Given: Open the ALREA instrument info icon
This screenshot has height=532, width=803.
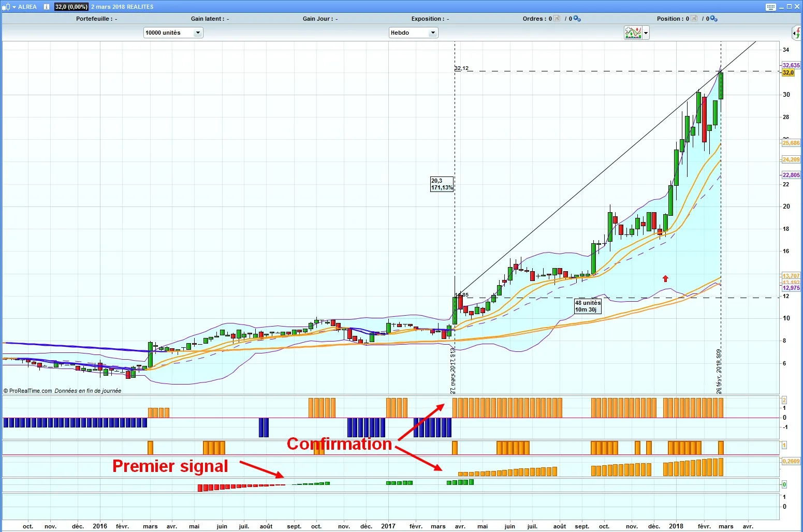Looking at the screenshot, I should click(46, 7).
